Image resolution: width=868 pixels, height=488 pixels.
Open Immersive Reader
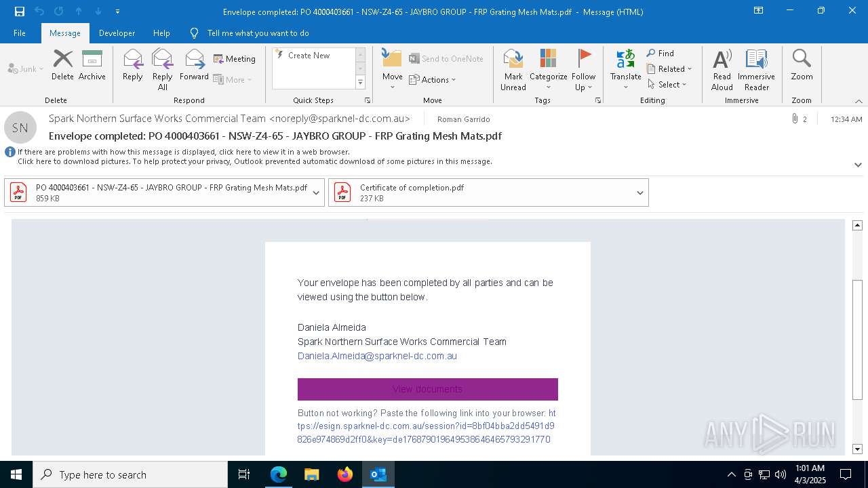tap(756, 70)
